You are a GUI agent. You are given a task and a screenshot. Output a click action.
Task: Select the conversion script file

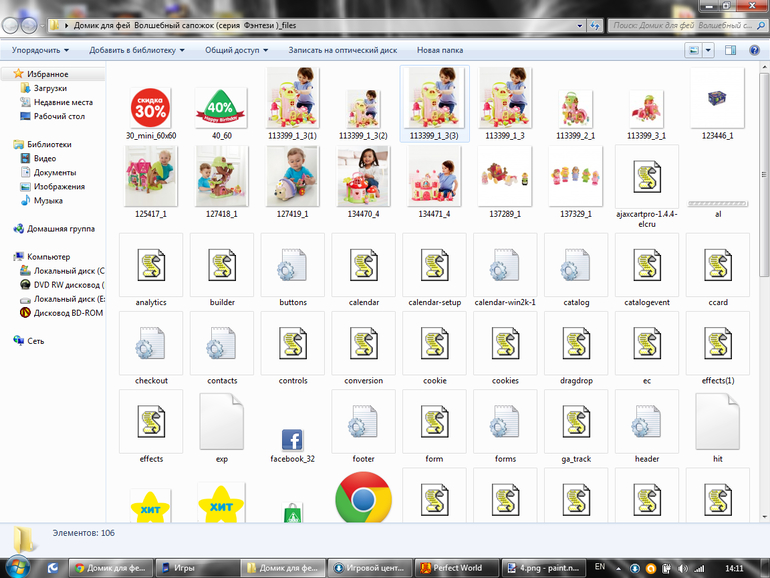pos(363,343)
